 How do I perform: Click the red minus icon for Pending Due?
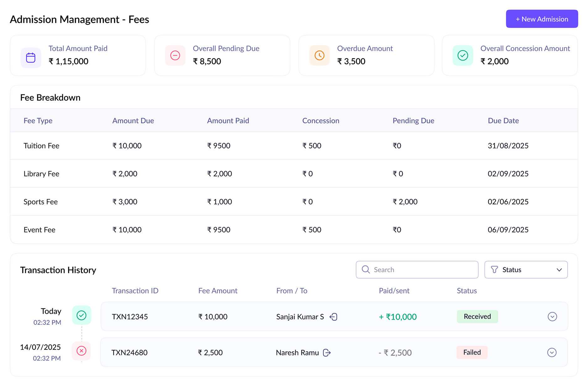pos(175,56)
